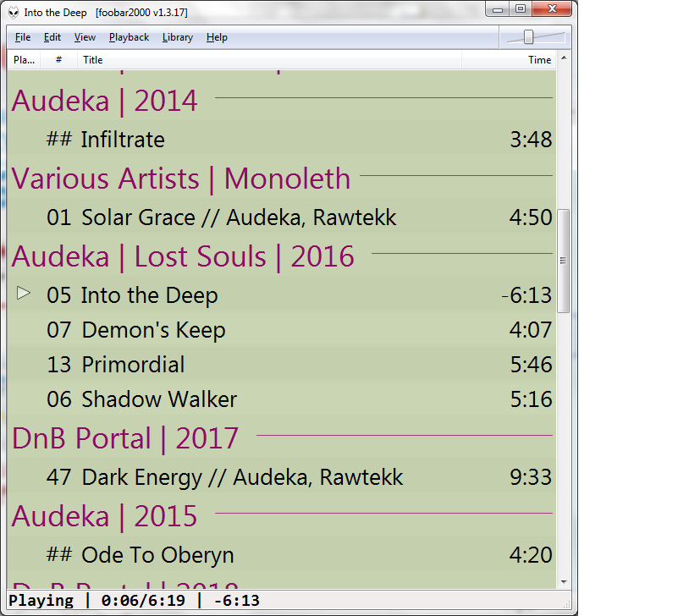Select Dark Energy // Audeka, Rawtekk track
Screen dimensions: 700x616
(x=282, y=477)
